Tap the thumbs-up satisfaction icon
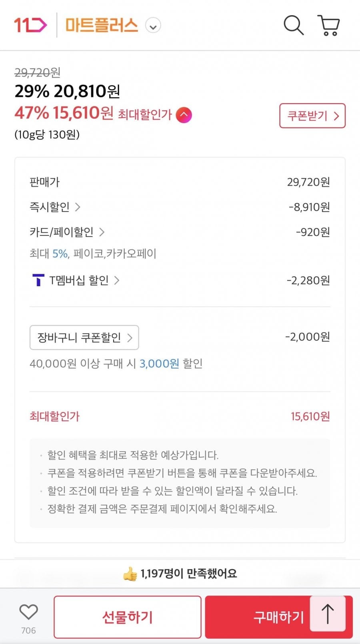360x644 pixels. (x=130, y=574)
